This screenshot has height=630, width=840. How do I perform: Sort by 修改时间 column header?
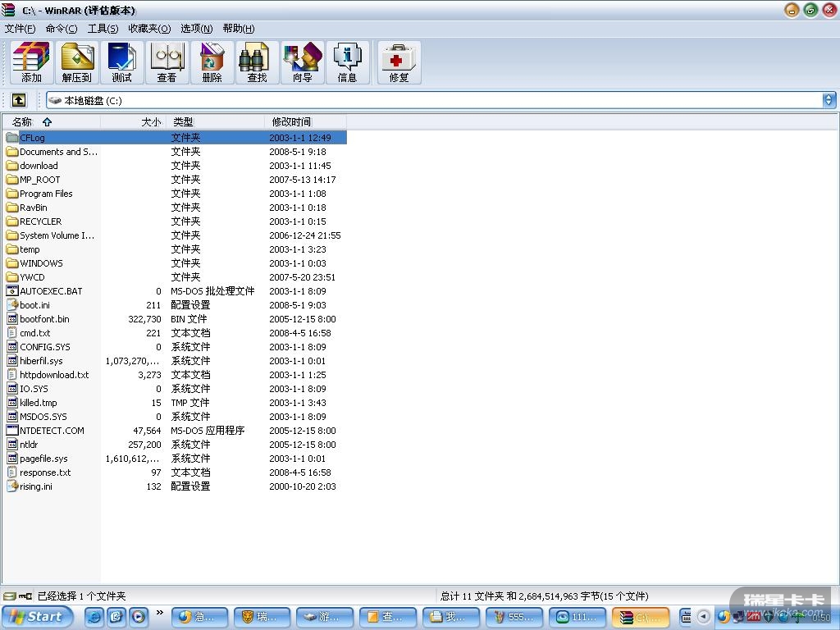tap(291, 121)
